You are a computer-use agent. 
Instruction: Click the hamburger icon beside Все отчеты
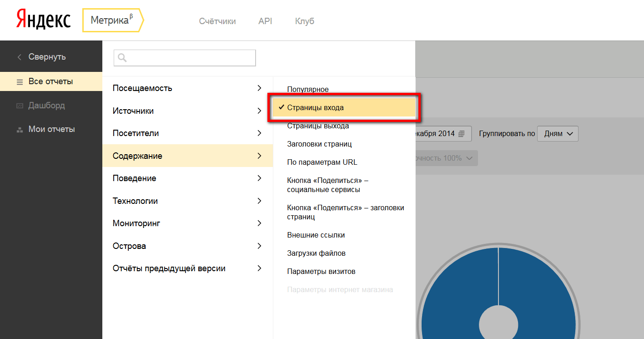pos(20,82)
